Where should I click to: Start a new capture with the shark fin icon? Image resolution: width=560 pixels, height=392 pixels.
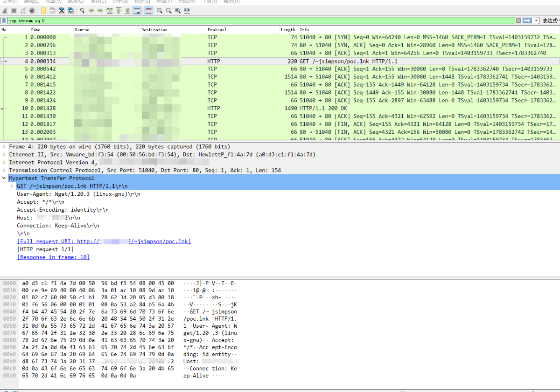coord(5,10)
